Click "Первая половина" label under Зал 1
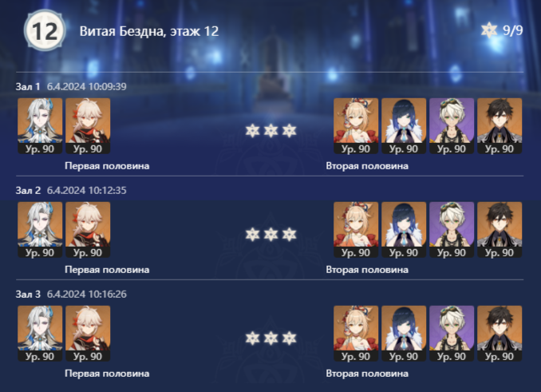Viewport: 541px width, 392px height. (107, 166)
